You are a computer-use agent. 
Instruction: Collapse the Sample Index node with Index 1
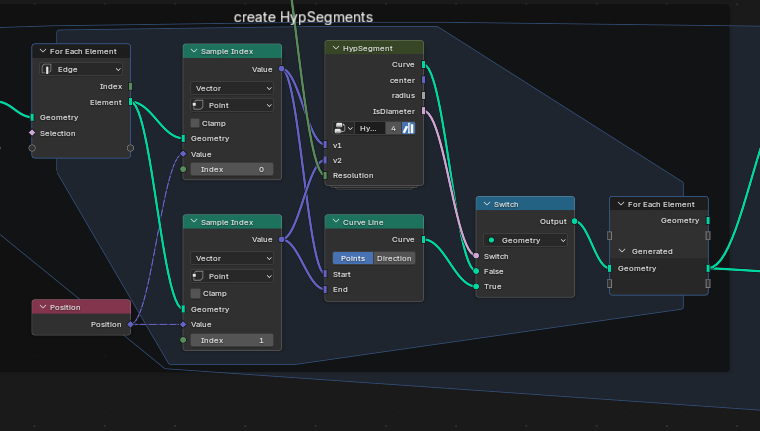click(194, 222)
